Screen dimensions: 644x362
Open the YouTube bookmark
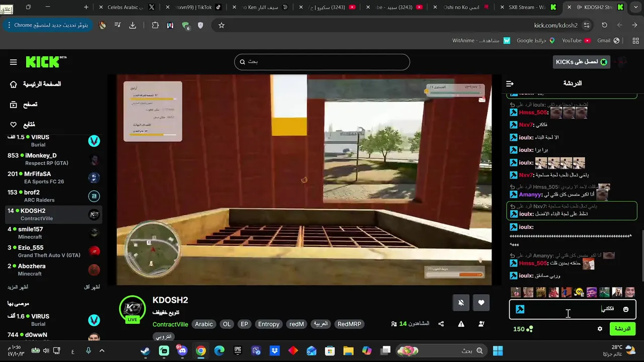point(576,41)
